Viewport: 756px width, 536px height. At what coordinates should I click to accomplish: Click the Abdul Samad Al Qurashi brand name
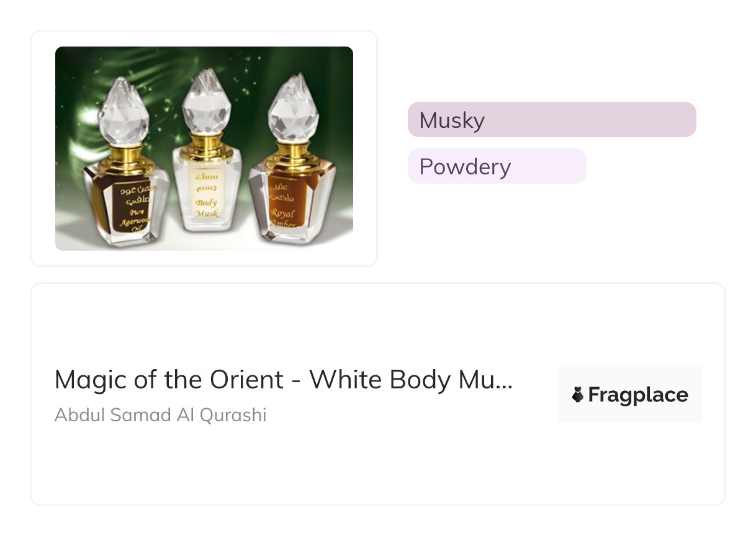160,414
